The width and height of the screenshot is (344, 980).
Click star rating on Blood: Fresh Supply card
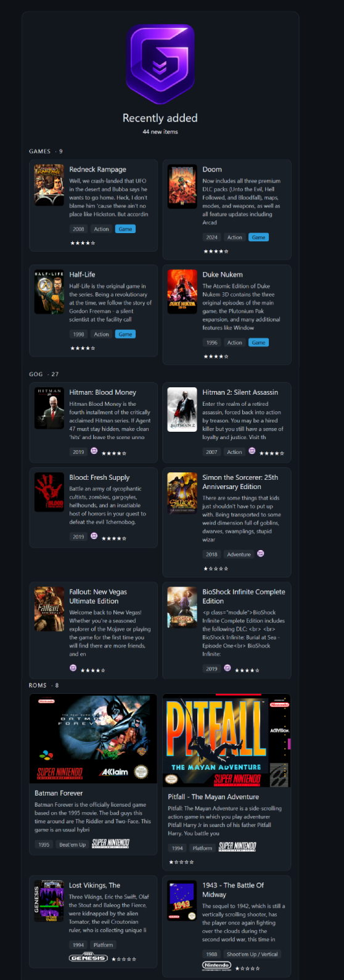pyautogui.click(x=114, y=538)
